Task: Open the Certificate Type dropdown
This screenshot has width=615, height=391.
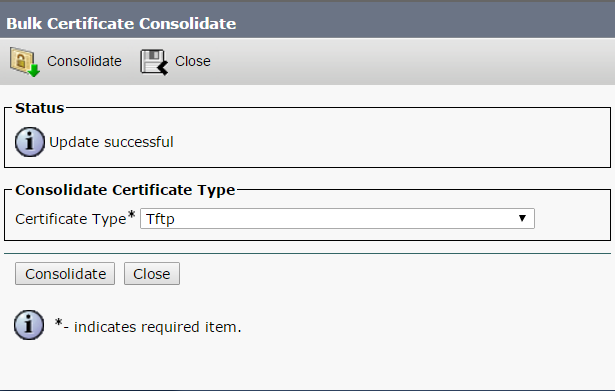Action: click(x=337, y=218)
